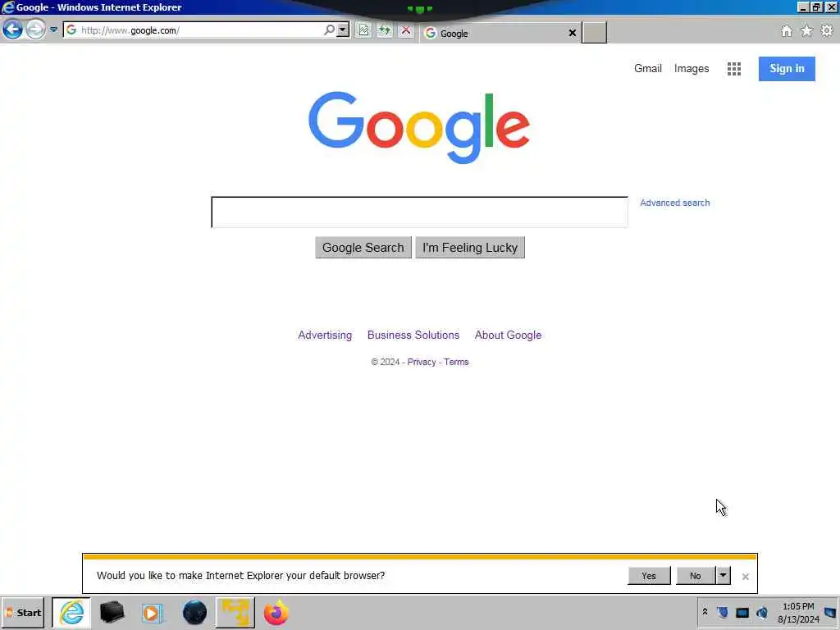840x630 pixels.
Task: Click the taskbar clock showing 1:05 PM
Action: pos(798,612)
